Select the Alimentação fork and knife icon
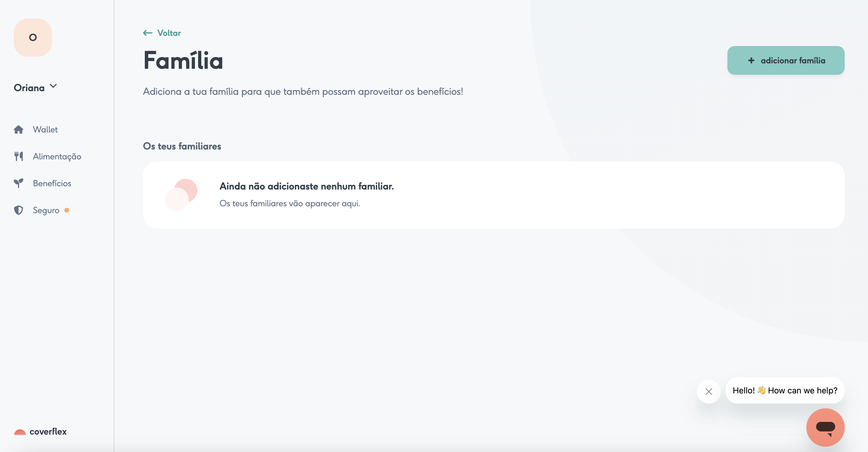 [x=19, y=156]
